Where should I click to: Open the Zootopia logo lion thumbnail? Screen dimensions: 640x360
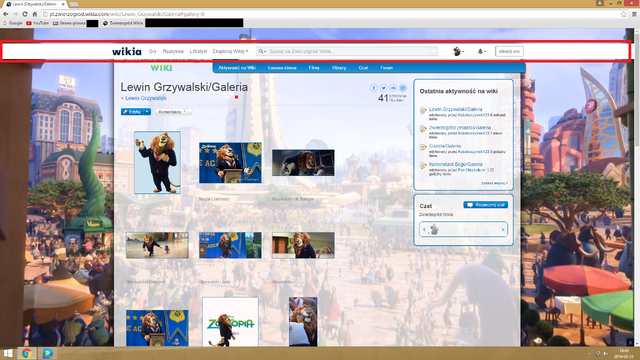click(230, 322)
